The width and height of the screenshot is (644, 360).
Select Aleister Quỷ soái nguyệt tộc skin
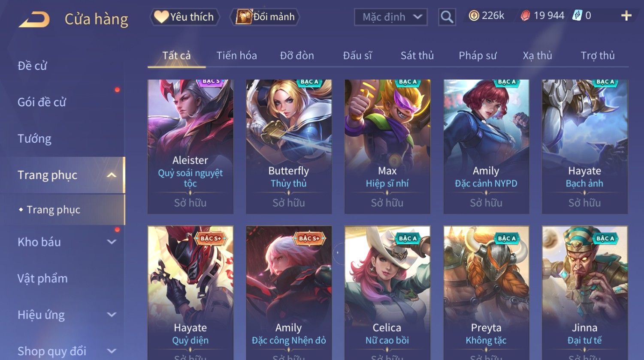coord(190,147)
